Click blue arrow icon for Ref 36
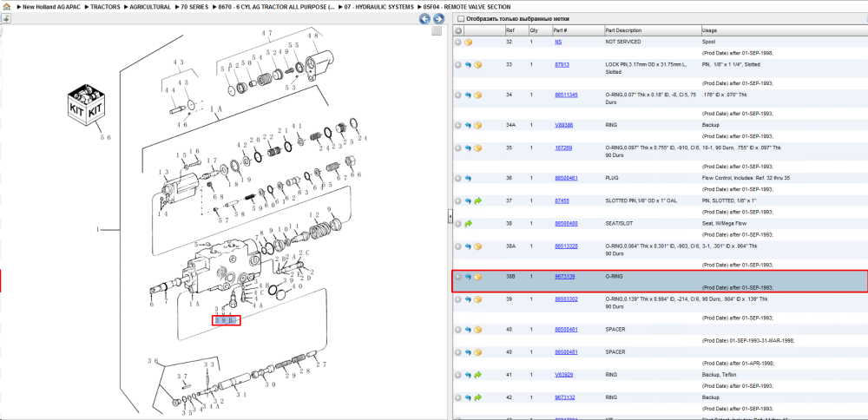The height and width of the screenshot is (420, 868). tap(468, 179)
